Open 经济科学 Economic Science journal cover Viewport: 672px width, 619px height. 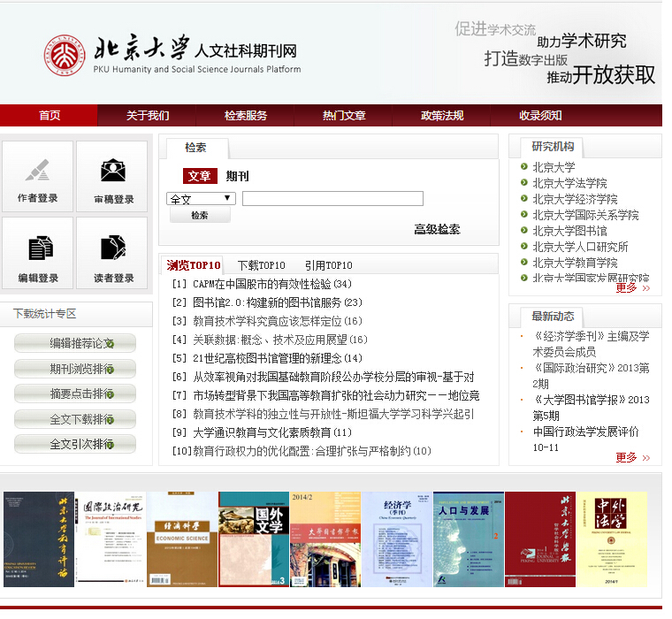point(182,539)
